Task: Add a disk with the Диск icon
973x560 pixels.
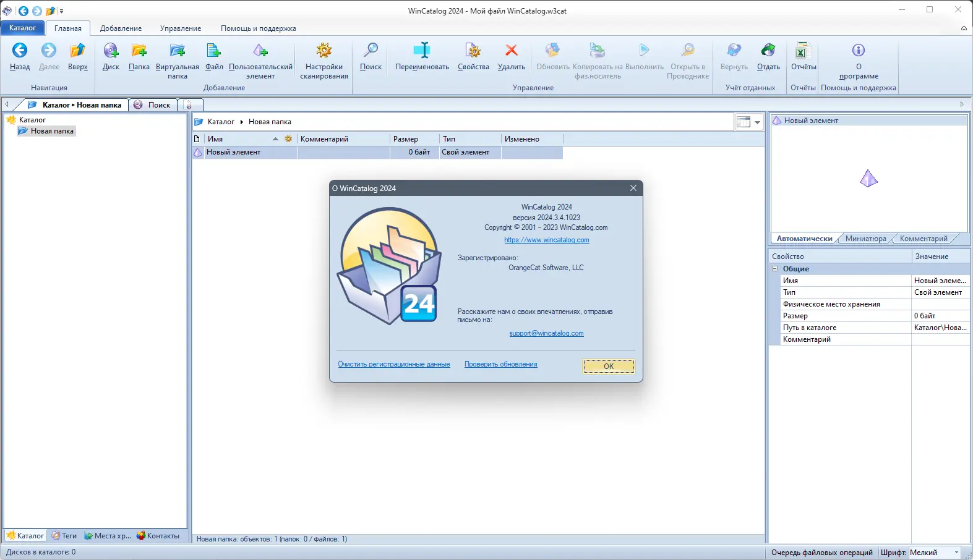Action: [111, 51]
